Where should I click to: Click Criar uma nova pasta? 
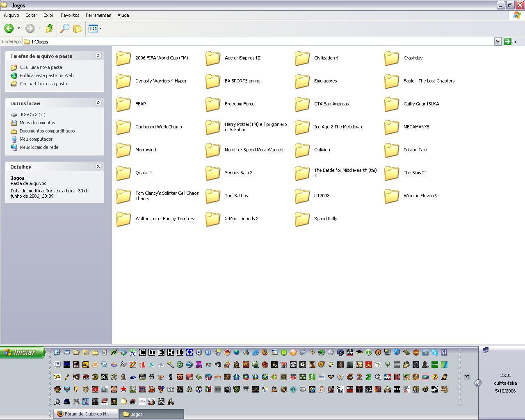click(x=41, y=67)
